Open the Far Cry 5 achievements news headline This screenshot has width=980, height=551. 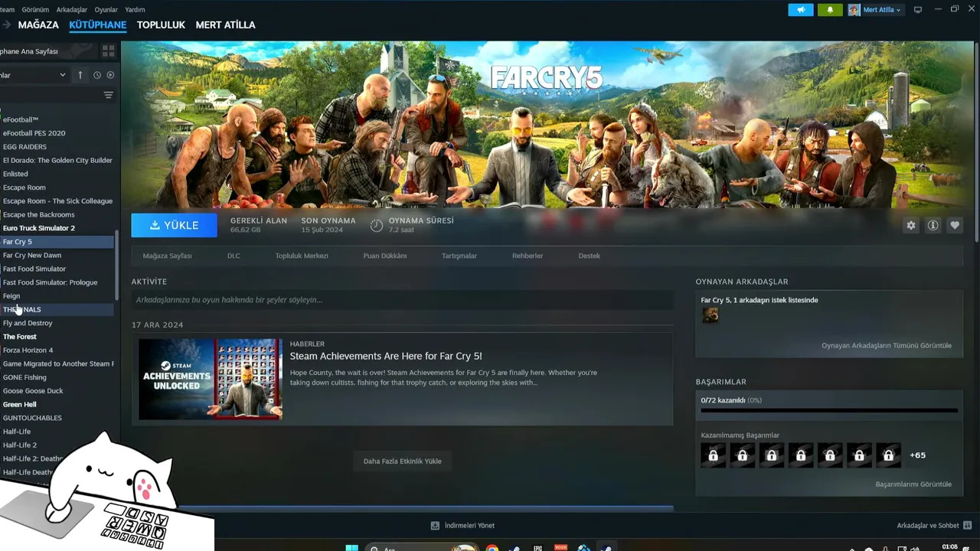click(x=386, y=356)
